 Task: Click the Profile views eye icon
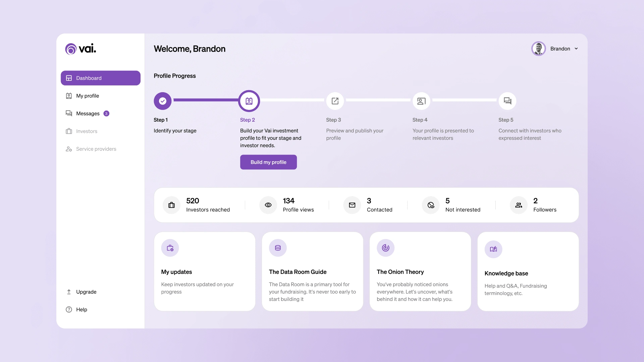coord(268,205)
